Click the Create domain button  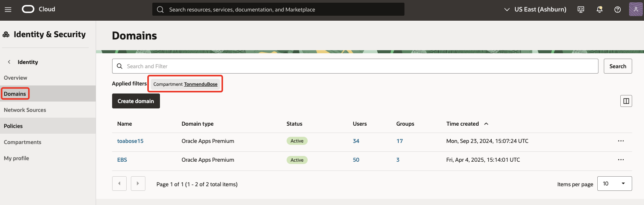[x=136, y=101]
